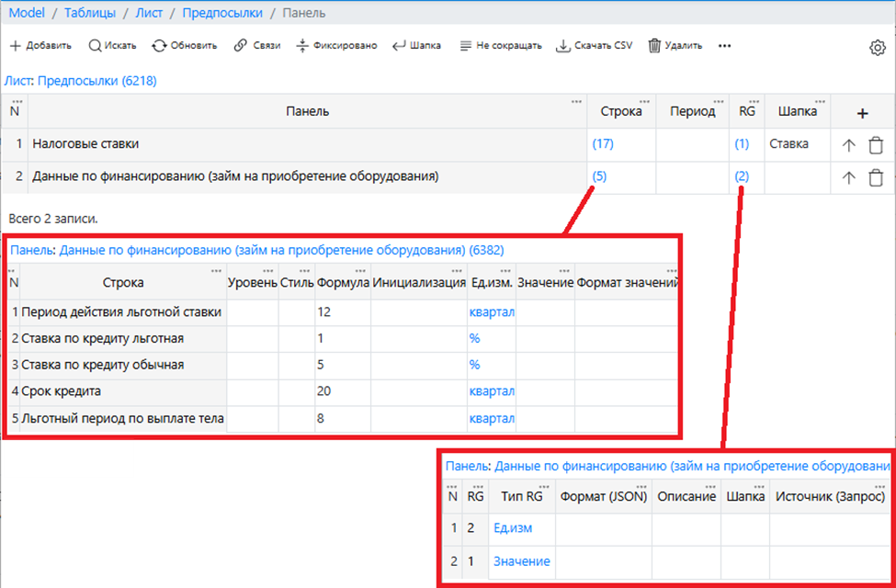Open the Панель column header menu dots
The height and width of the screenshot is (588, 896).
coord(575,101)
